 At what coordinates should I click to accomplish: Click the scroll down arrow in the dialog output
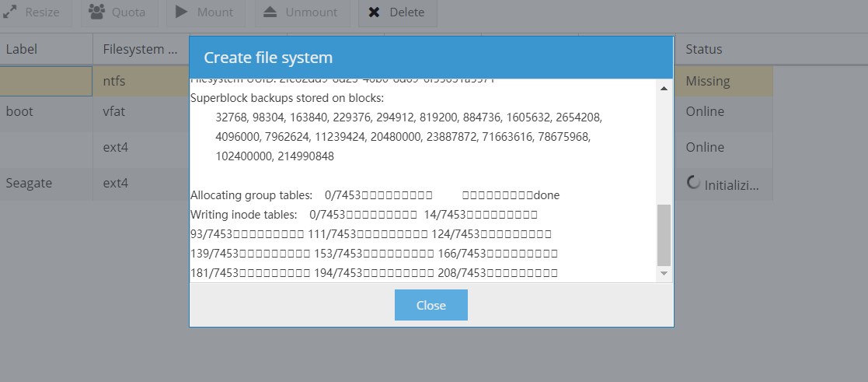(x=664, y=273)
